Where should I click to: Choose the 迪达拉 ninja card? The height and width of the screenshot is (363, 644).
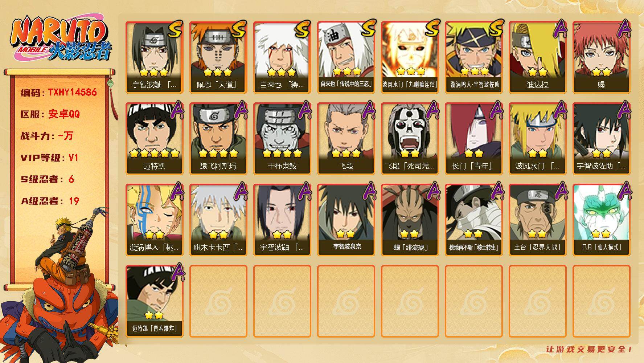coord(537,57)
